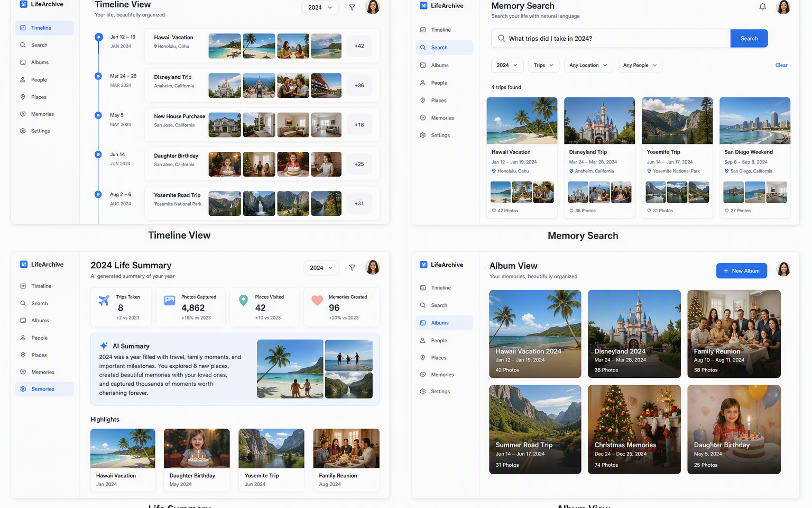Click the heart icon beside 42 Photos

[494, 211]
